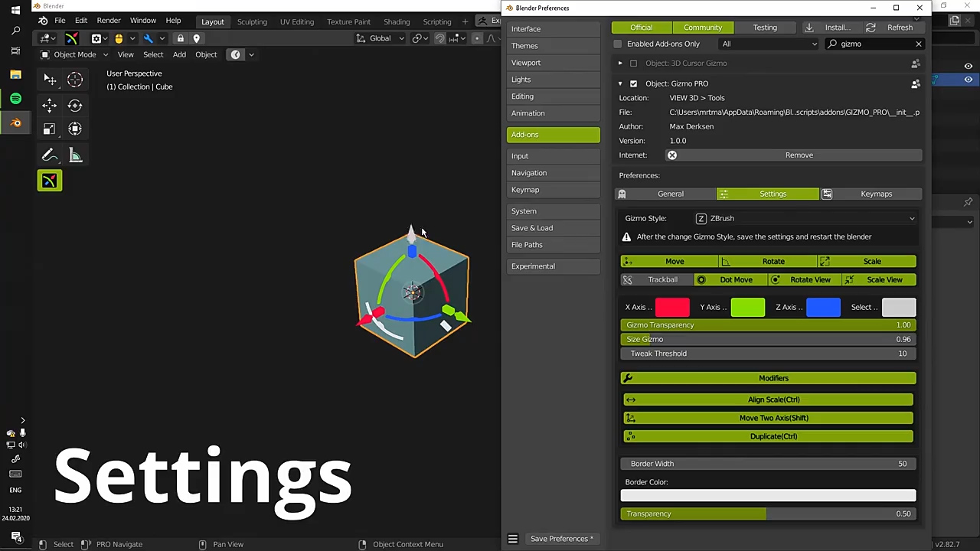
Task: Switch to the General tab
Action: [665, 194]
